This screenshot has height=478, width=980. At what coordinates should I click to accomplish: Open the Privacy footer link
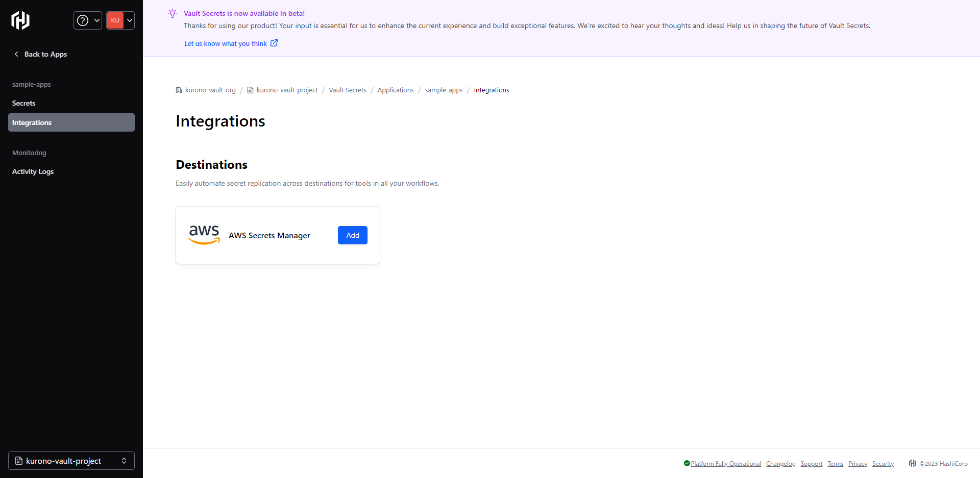858,464
